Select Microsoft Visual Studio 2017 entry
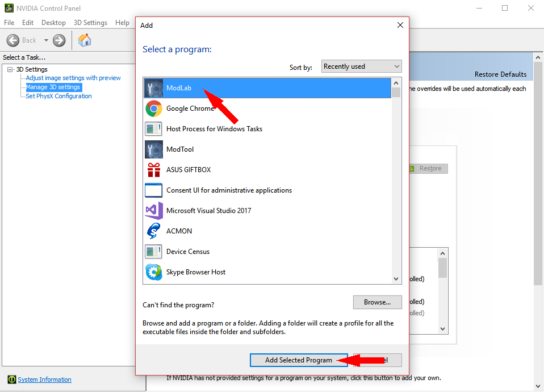Viewport: 544px width, 392px height. coord(267,211)
